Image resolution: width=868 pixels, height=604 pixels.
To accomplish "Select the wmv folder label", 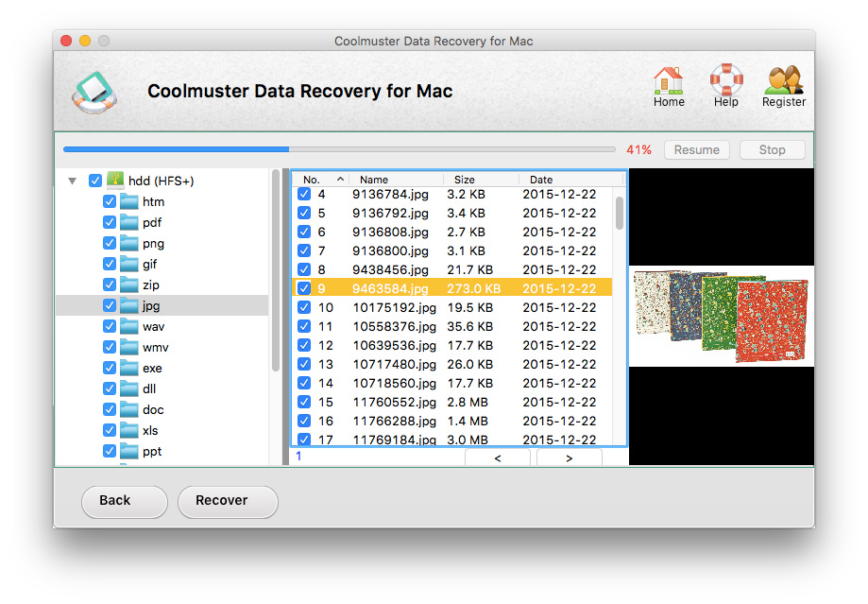I will [156, 348].
